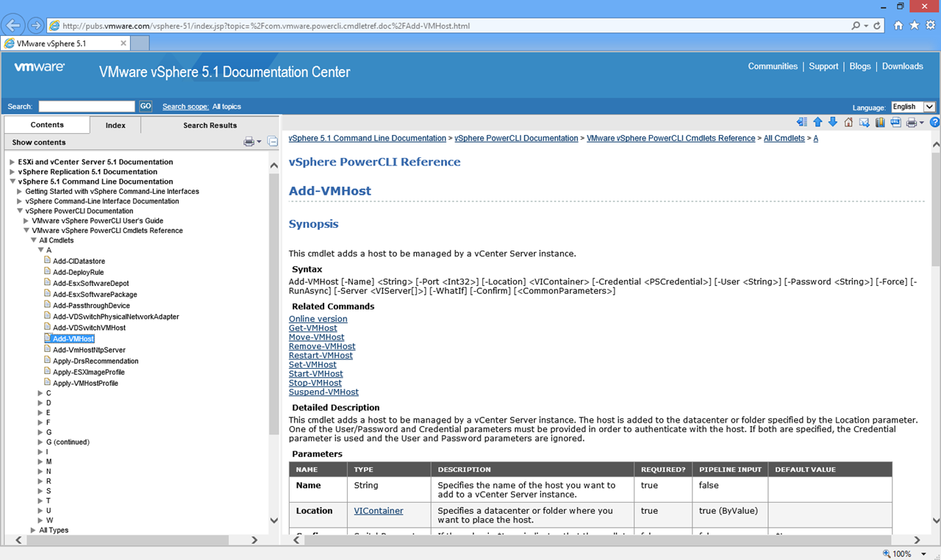Click the contents tree vertical scrollbar thumb
The image size is (941, 560).
(274, 303)
